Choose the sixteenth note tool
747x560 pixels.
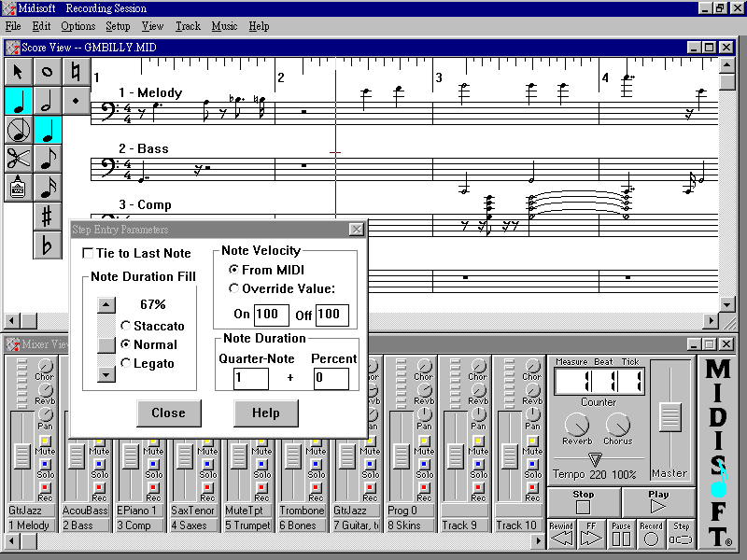[47, 187]
